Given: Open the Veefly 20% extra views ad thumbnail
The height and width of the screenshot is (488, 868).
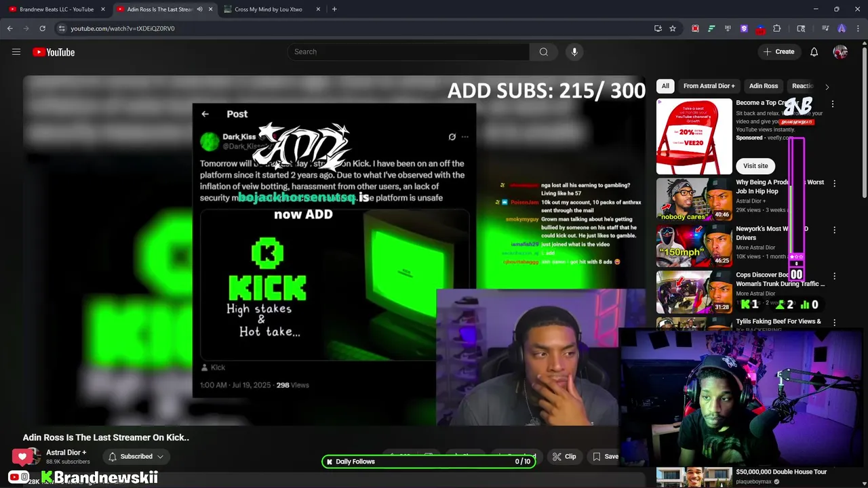Looking at the screenshot, I should pos(694,137).
